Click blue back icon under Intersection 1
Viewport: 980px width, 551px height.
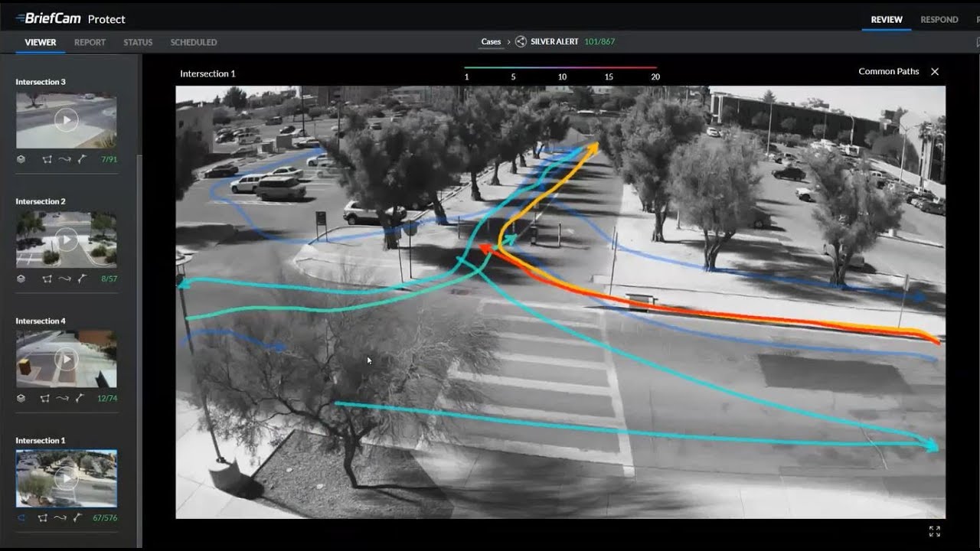[21, 518]
